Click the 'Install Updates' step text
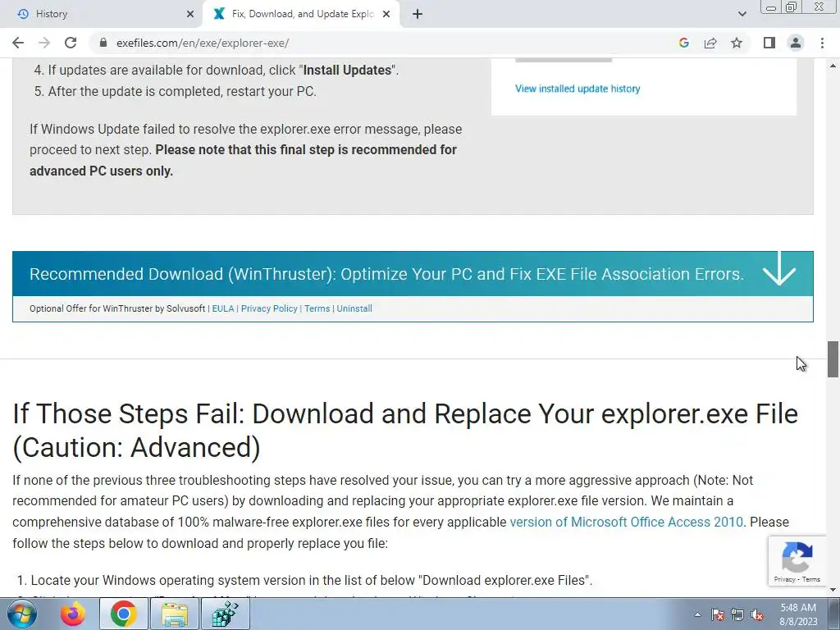This screenshot has height=630, width=840. [348, 71]
